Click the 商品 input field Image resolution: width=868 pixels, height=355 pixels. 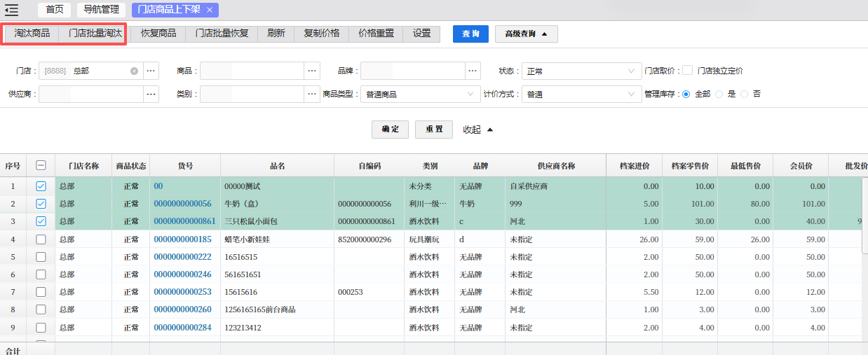click(252, 71)
